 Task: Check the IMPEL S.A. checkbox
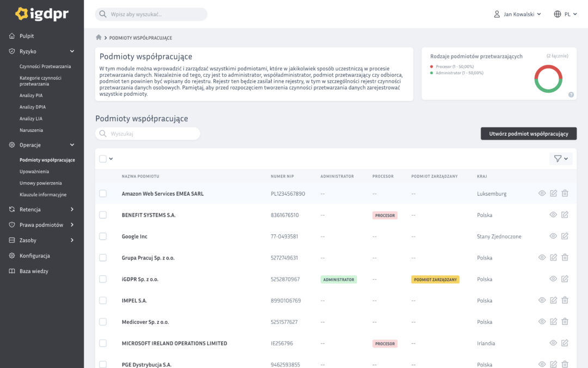(103, 300)
